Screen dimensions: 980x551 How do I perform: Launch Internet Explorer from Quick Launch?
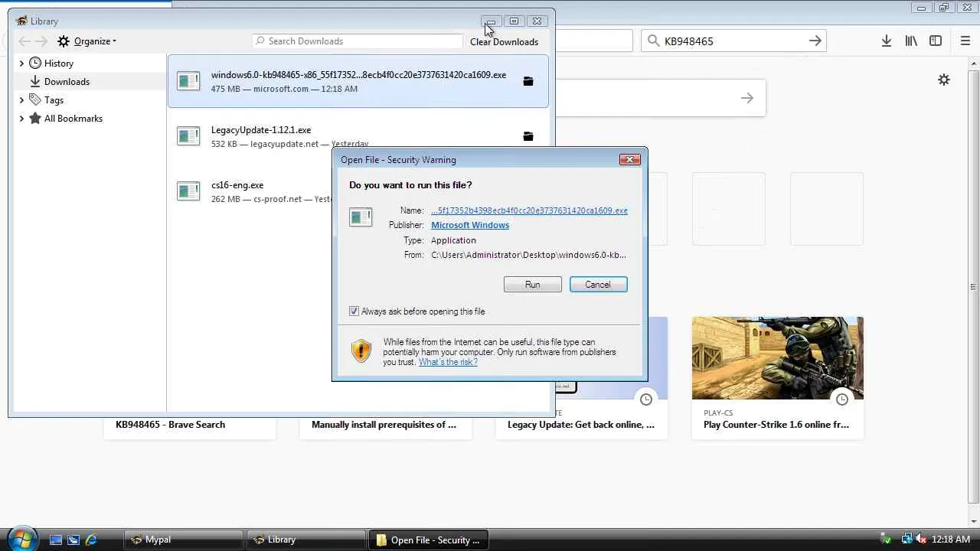pyautogui.click(x=91, y=540)
